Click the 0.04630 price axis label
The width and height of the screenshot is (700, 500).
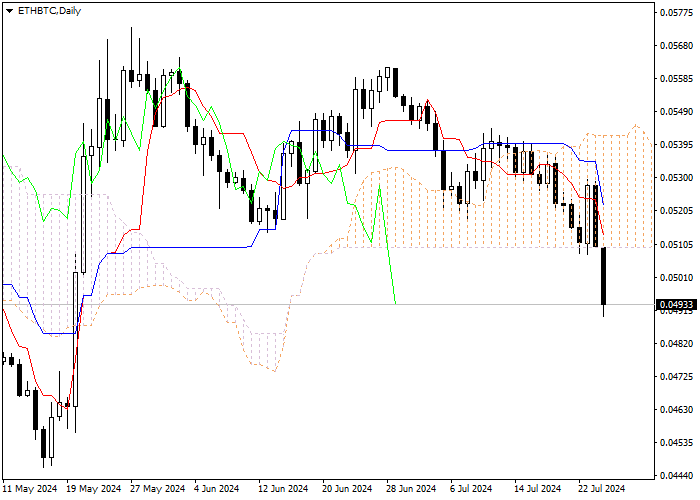676,410
